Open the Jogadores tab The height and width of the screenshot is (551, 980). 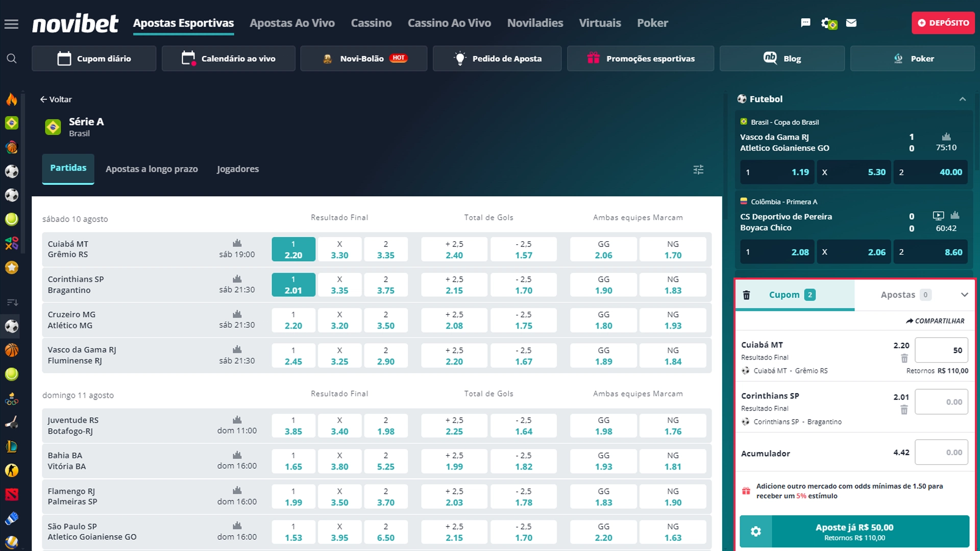click(237, 169)
